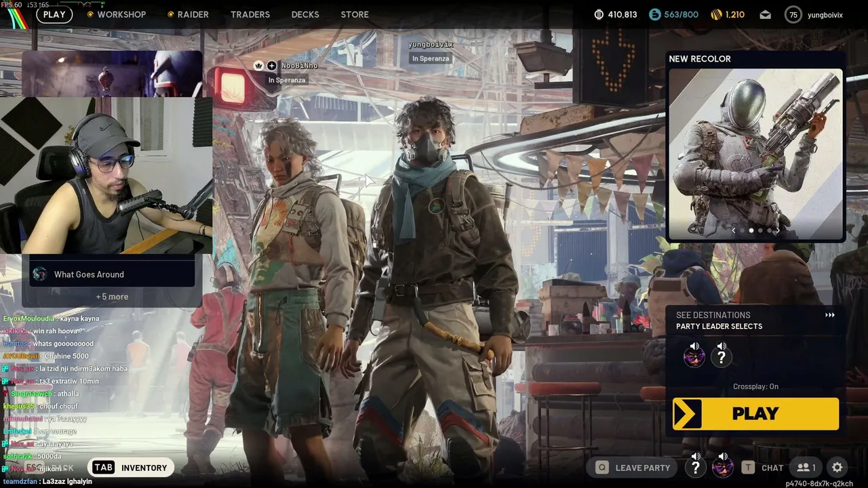
Task: Click the See Destinations label
Action: click(x=713, y=315)
